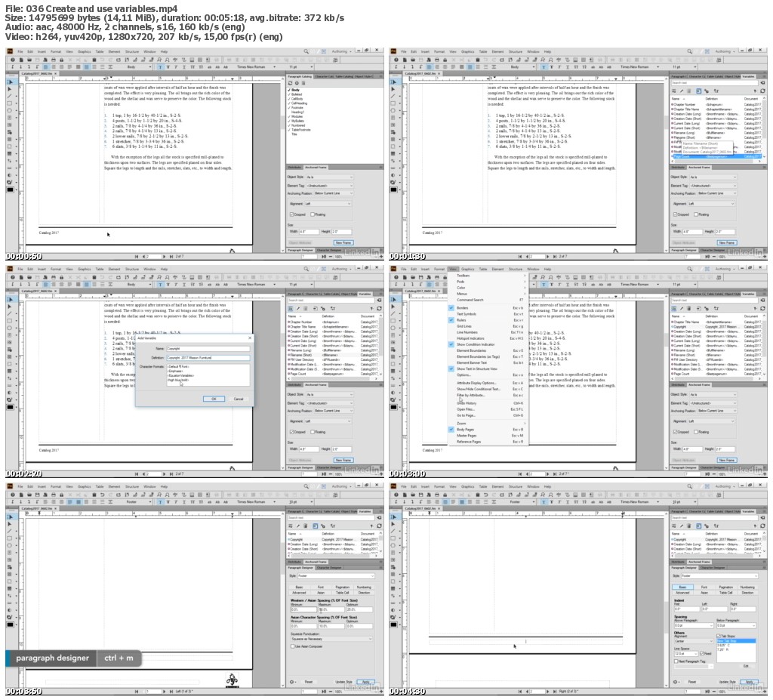Open Style Footer dropdown in 00:03:50 frame
This screenshot has height=700, width=773.
[336, 575]
